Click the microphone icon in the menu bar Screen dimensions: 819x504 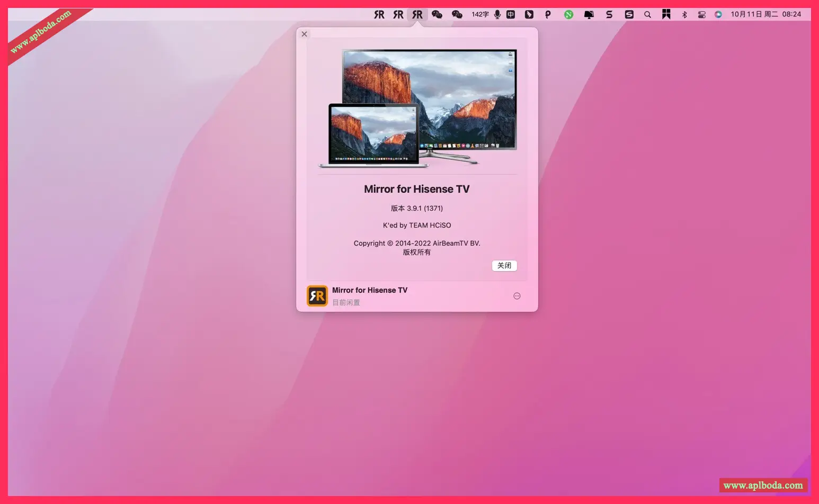[497, 14]
